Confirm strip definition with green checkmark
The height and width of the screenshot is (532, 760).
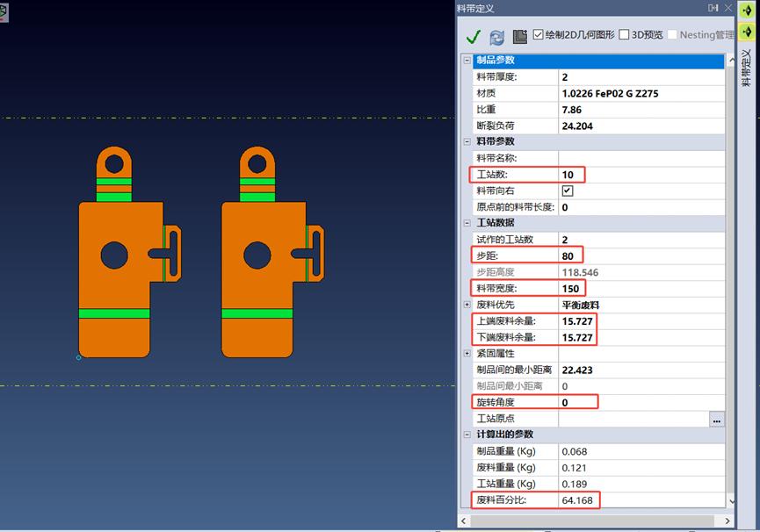click(x=473, y=36)
